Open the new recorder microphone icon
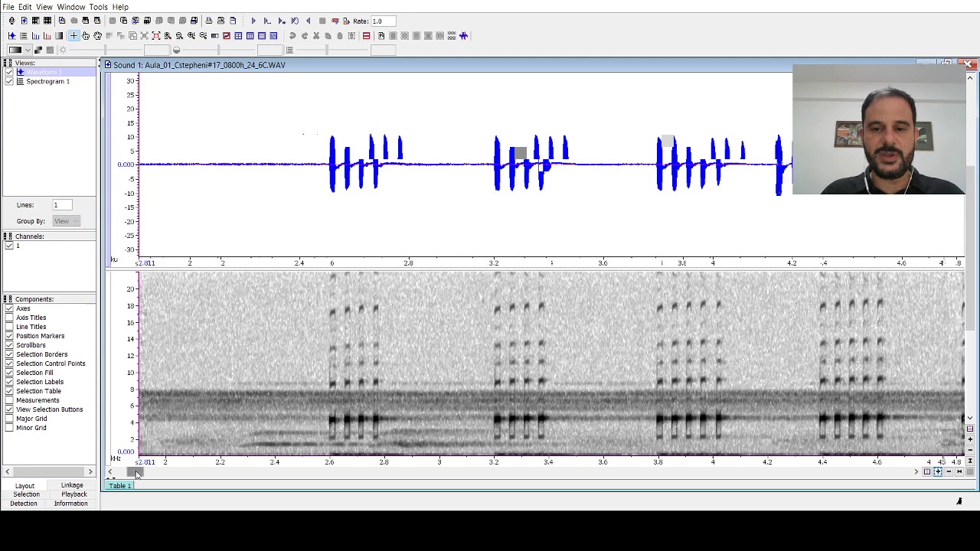The width and height of the screenshot is (980, 551). coord(11,21)
